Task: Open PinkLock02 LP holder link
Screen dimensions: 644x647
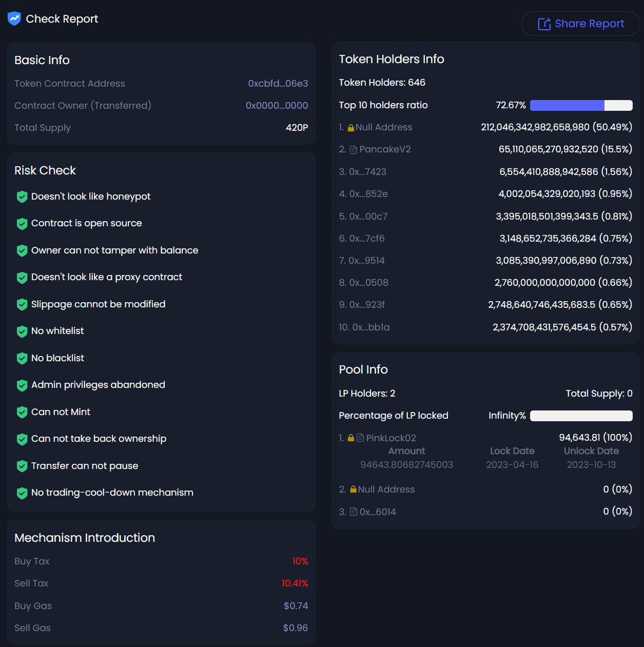Action: tap(391, 438)
